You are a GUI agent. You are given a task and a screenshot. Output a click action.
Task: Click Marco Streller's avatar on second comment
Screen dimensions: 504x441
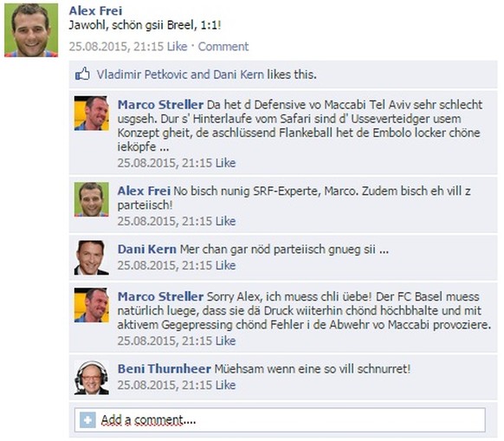pyautogui.click(x=92, y=305)
